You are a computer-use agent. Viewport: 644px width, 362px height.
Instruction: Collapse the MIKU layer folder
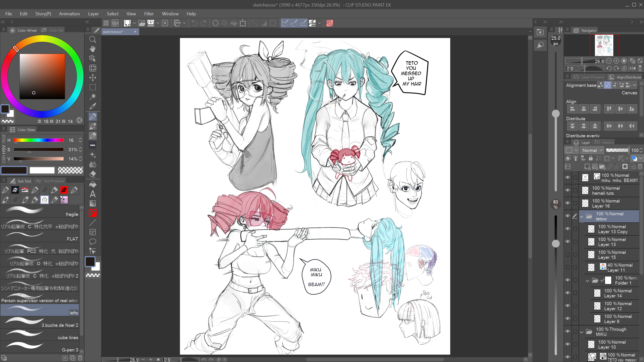pos(582,332)
